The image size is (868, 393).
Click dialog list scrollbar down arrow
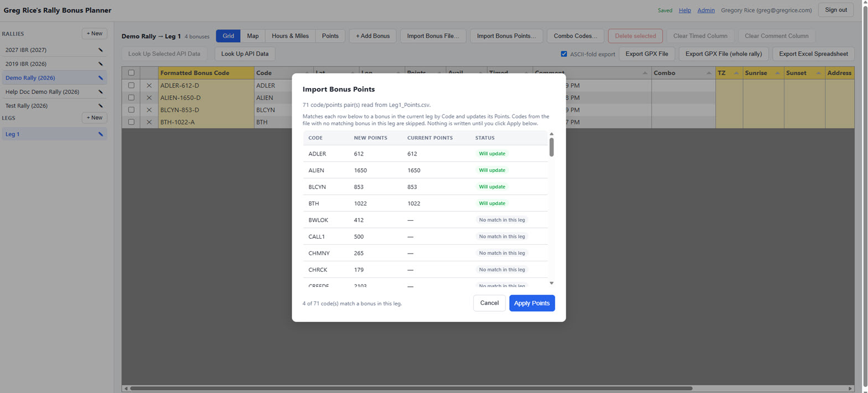coord(551,283)
